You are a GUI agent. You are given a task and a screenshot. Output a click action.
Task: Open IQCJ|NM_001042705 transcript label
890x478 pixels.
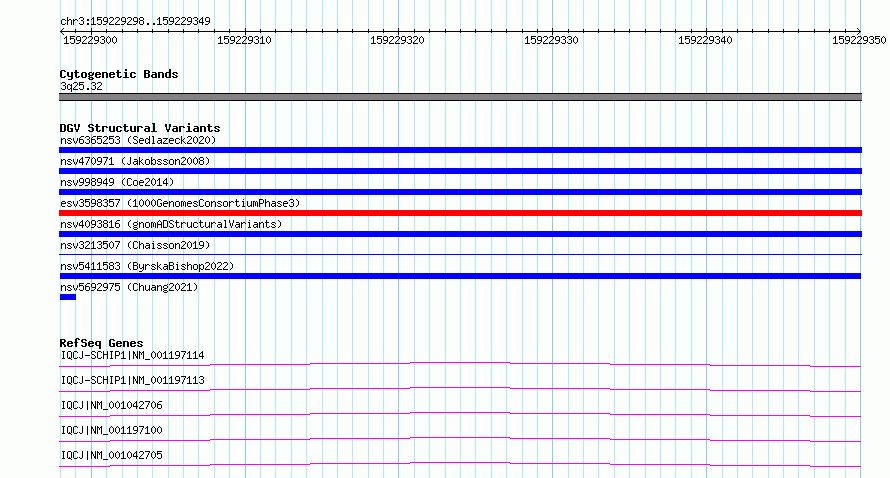click(111, 455)
